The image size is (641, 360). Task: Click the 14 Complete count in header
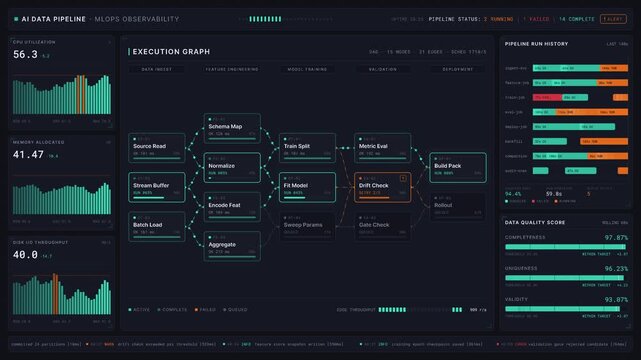click(x=577, y=19)
